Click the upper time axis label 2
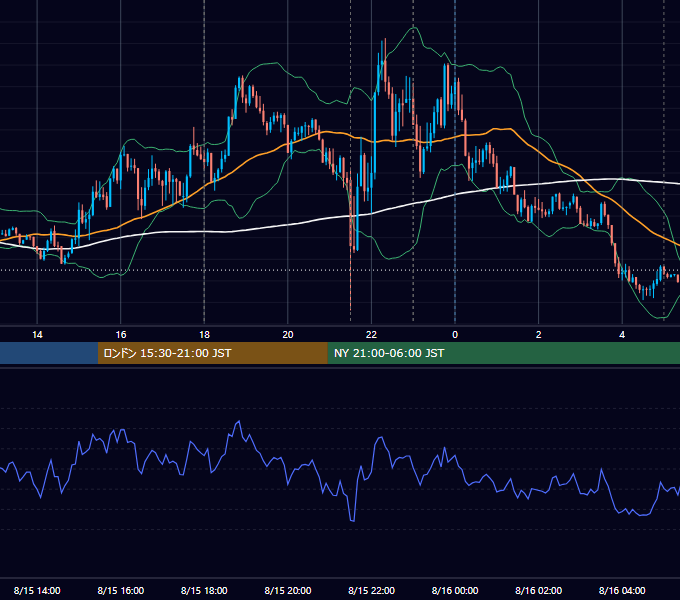 [539, 335]
